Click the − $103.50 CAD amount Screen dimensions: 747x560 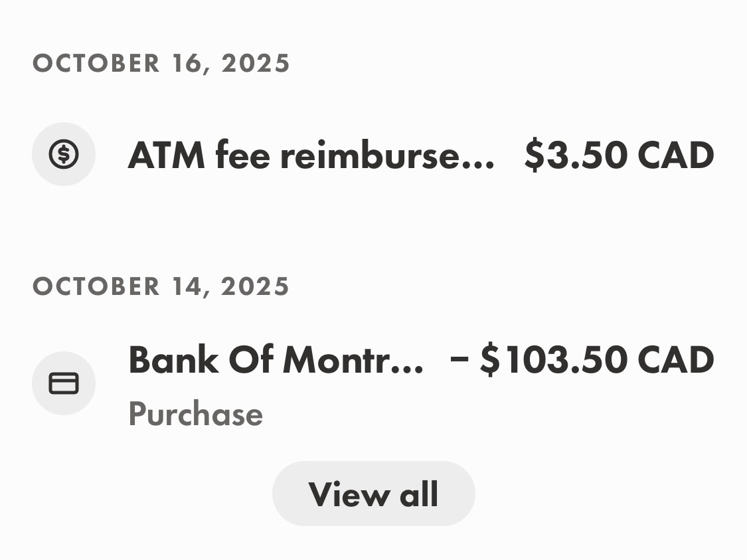582,360
